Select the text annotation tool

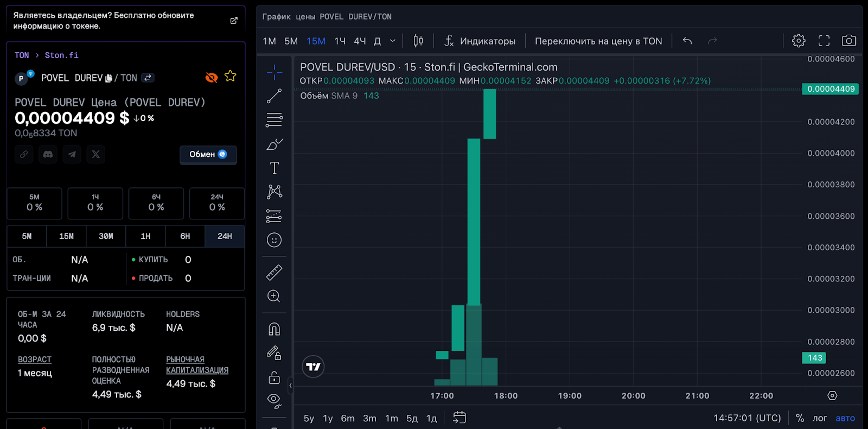(275, 168)
